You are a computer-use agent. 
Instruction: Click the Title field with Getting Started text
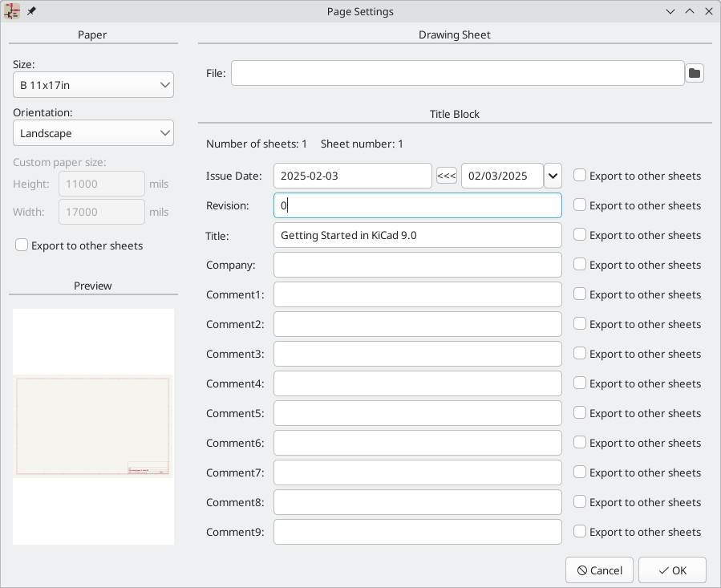[418, 235]
